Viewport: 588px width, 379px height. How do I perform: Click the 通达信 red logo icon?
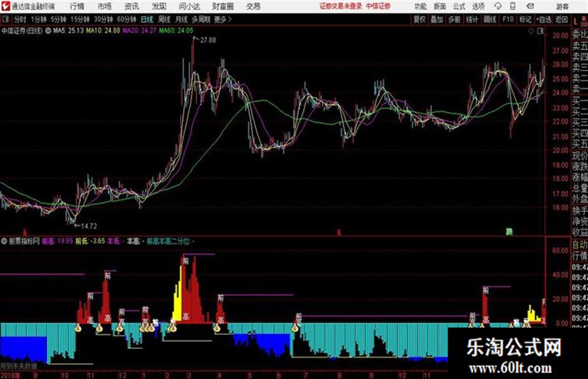[6, 6]
